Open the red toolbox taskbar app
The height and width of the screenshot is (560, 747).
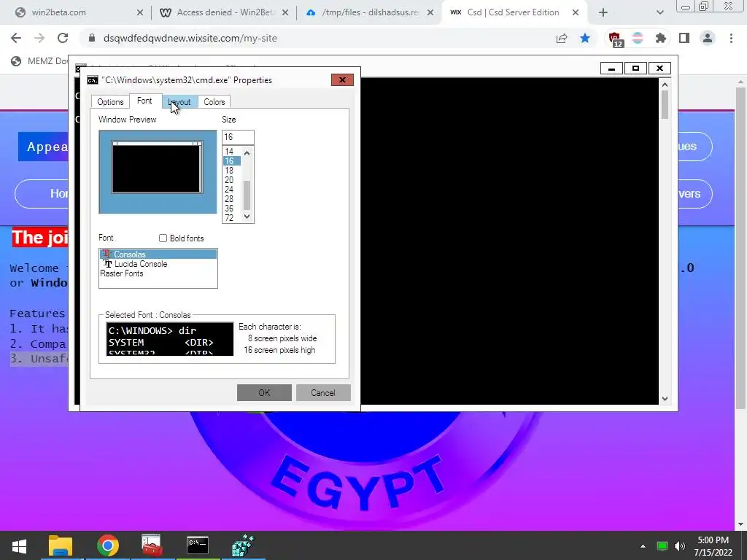coord(152,545)
